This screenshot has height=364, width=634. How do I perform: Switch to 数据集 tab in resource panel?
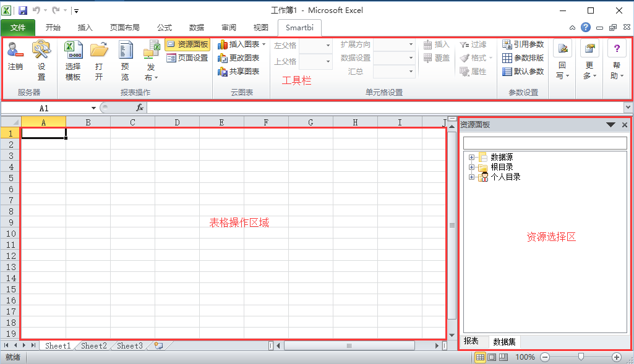504,342
